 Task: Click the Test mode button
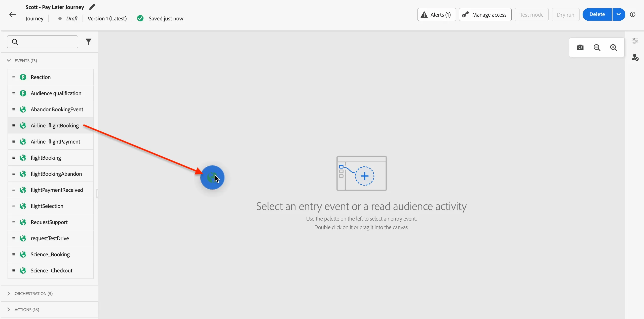click(x=532, y=15)
